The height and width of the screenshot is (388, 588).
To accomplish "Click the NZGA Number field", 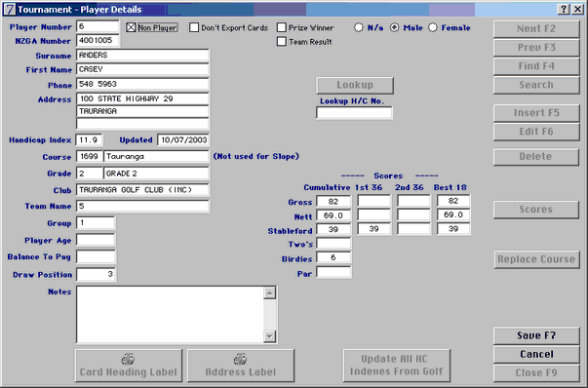I will (98, 41).
